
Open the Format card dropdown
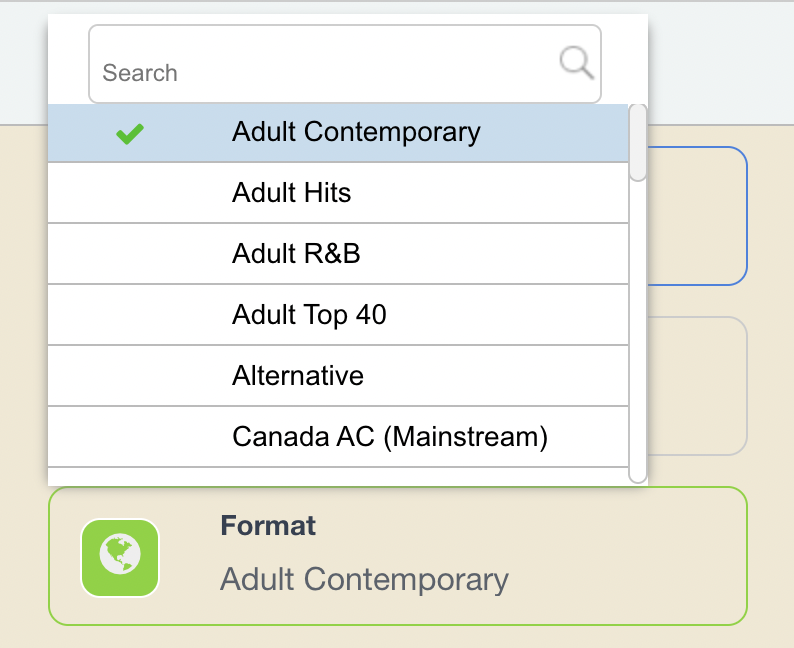click(398, 556)
